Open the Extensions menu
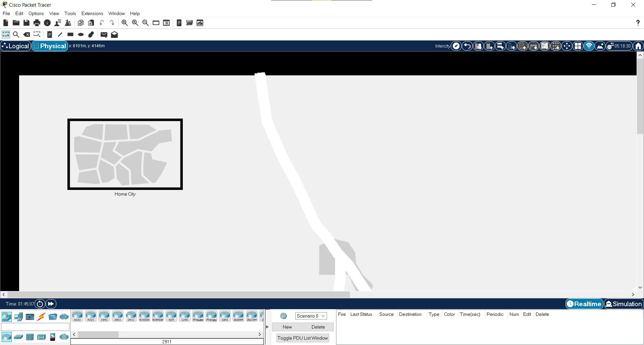This screenshot has width=644, height=345. 92,13
